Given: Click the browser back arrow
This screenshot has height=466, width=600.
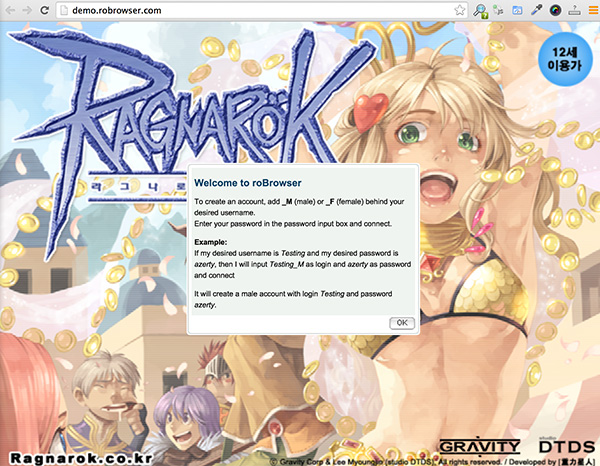Looking at the screenshot, I should pos(10,10).
